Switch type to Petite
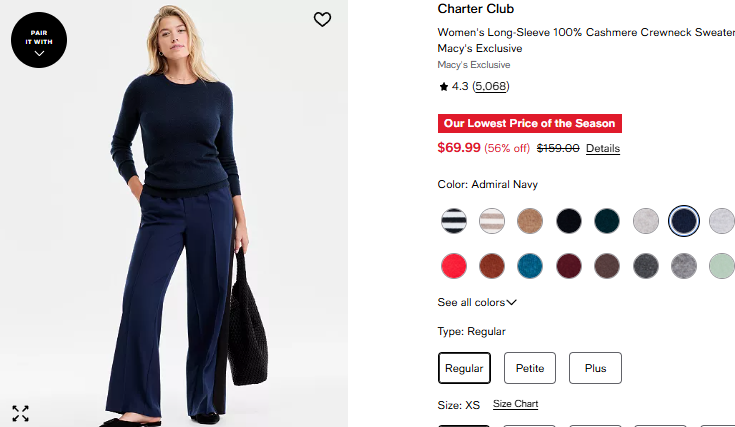735x427 pixels. [530, 368]
